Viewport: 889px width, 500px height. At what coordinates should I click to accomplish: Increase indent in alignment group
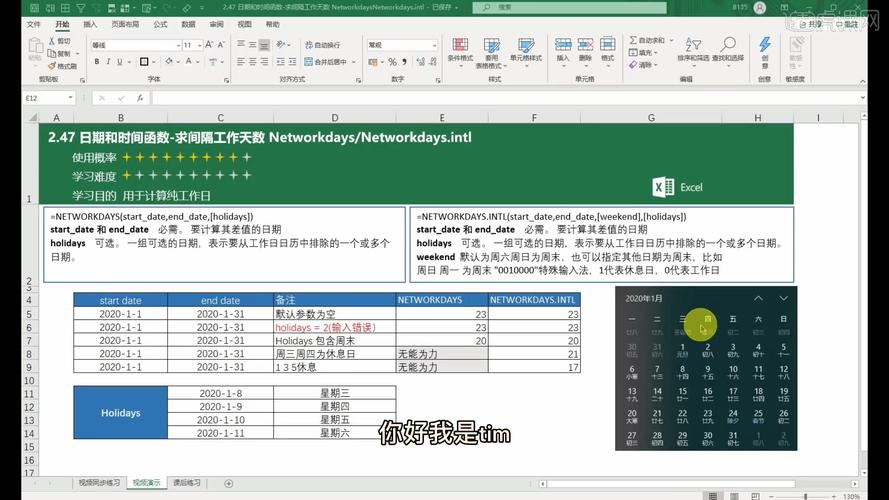coord(293,62)
